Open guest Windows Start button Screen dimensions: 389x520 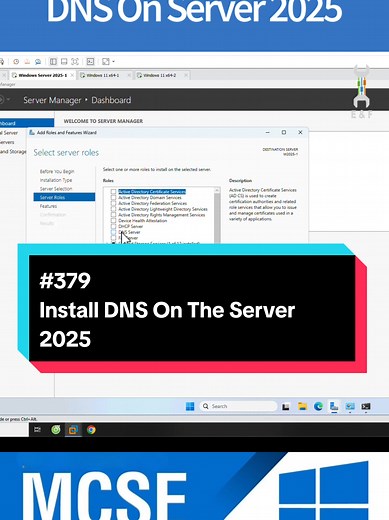190,406
